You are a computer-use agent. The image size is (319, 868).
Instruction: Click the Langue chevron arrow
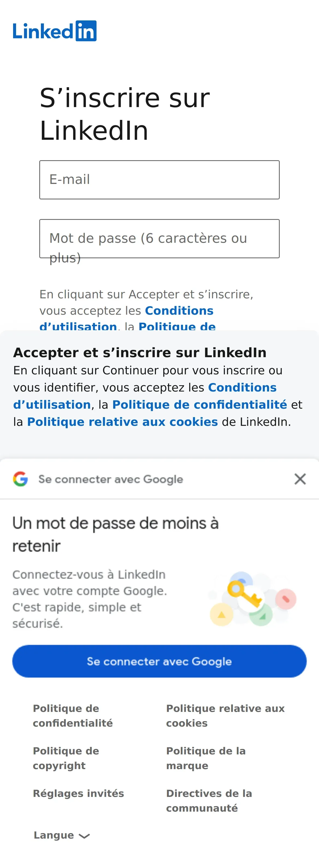click(x=84, y=836)
